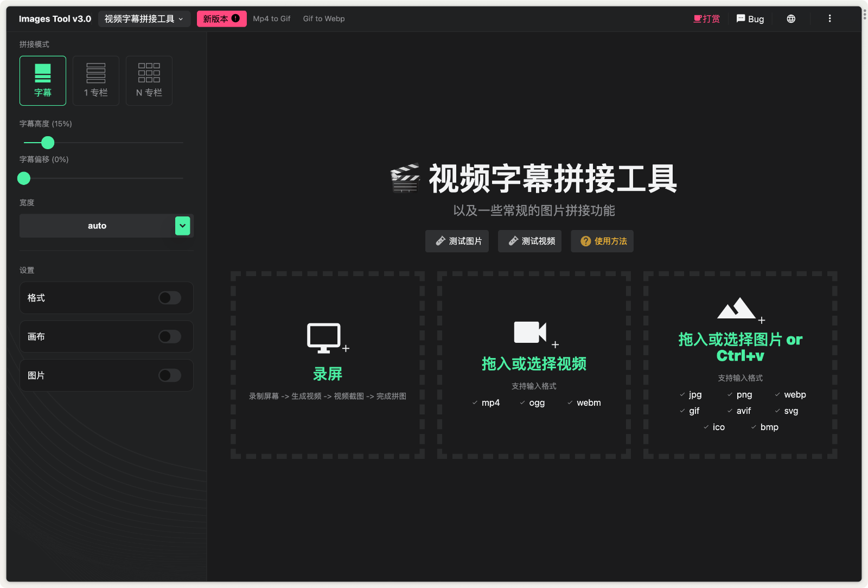Switch to the Mp4 to Gif tab
The image size is (868, 588).
(x=271, y=18)
